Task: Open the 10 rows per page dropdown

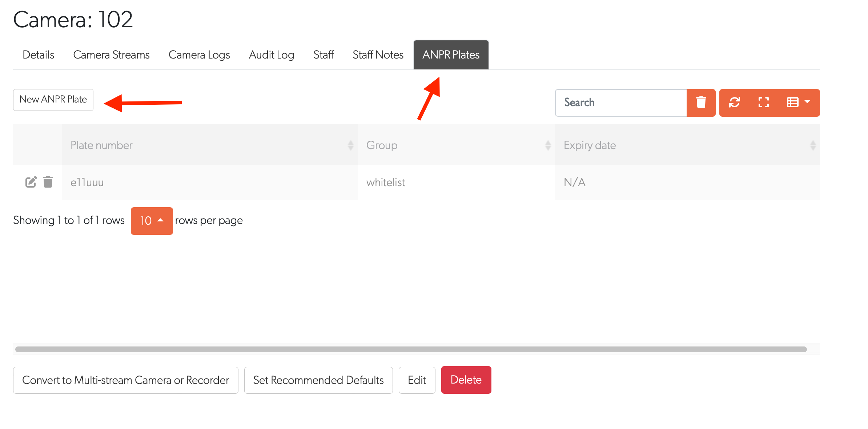Action: 152,221
